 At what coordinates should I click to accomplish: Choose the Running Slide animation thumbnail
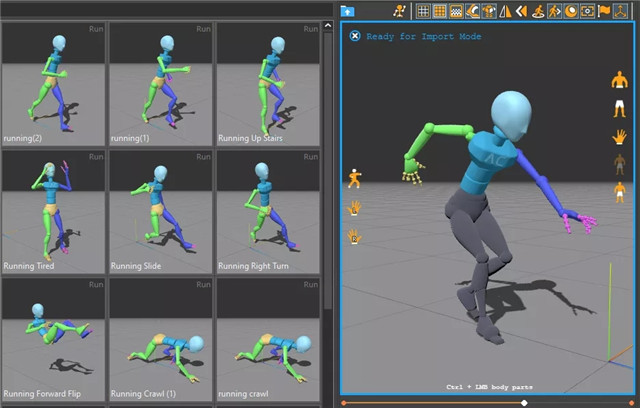pos(160,211)
